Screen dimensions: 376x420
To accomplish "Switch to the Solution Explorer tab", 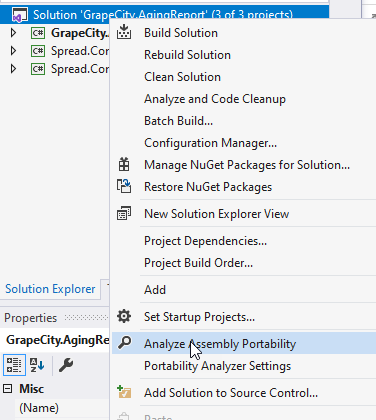I will (x=50, y=289).
